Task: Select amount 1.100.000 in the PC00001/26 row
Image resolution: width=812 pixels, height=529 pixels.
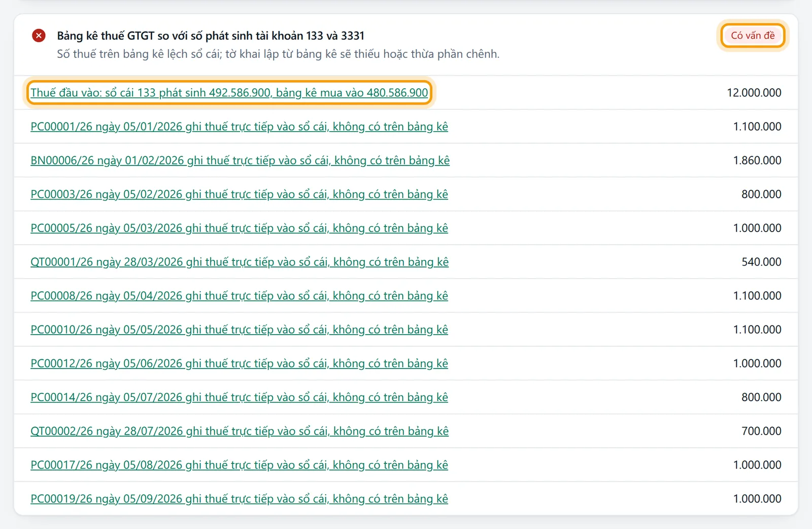Action: 757,126
